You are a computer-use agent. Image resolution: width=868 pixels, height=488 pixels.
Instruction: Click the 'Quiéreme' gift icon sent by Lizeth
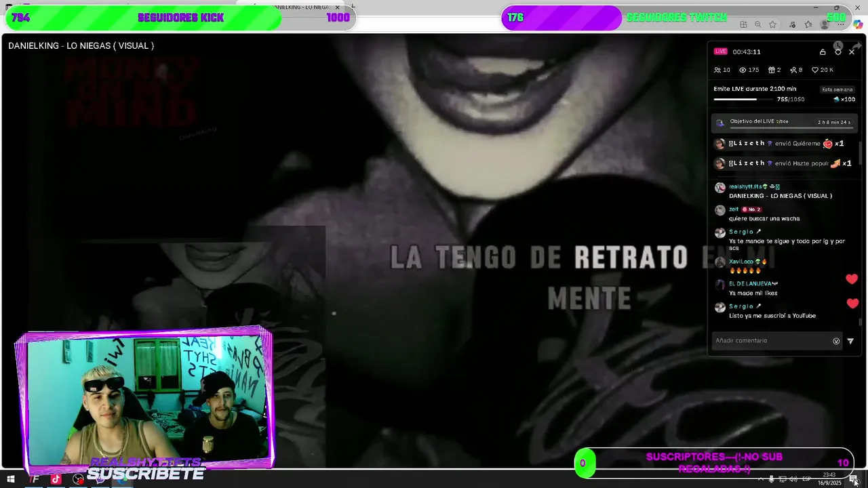tap(827, 144)
